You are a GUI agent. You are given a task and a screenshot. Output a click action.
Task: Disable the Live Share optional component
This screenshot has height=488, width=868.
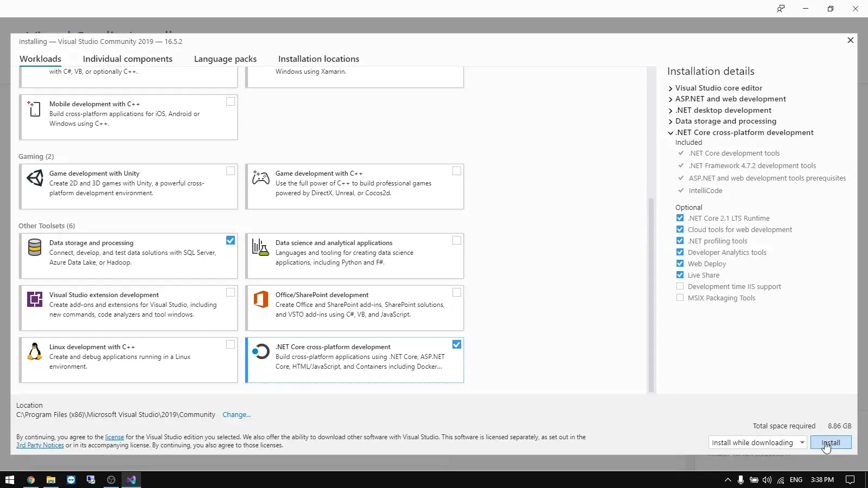tap(680, 275)
